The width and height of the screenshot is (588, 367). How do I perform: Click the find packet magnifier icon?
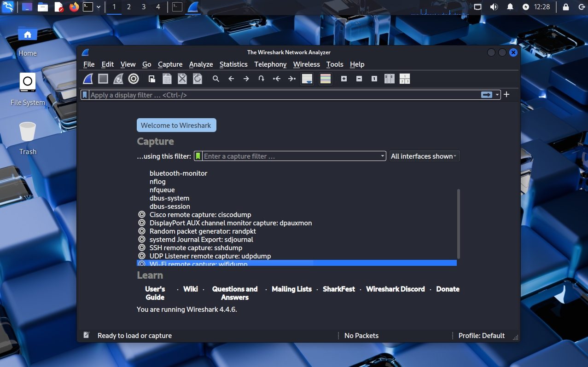click(x=215, y=79)
